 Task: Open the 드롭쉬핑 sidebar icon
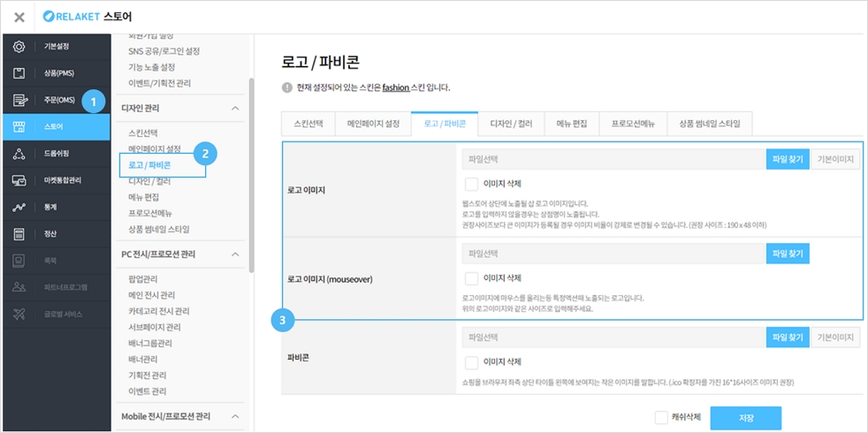click(x=19, y=154)
